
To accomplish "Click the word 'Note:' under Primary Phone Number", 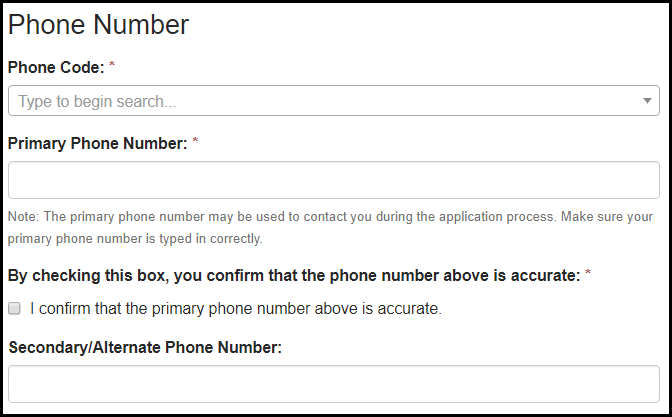I will [22, 216].
